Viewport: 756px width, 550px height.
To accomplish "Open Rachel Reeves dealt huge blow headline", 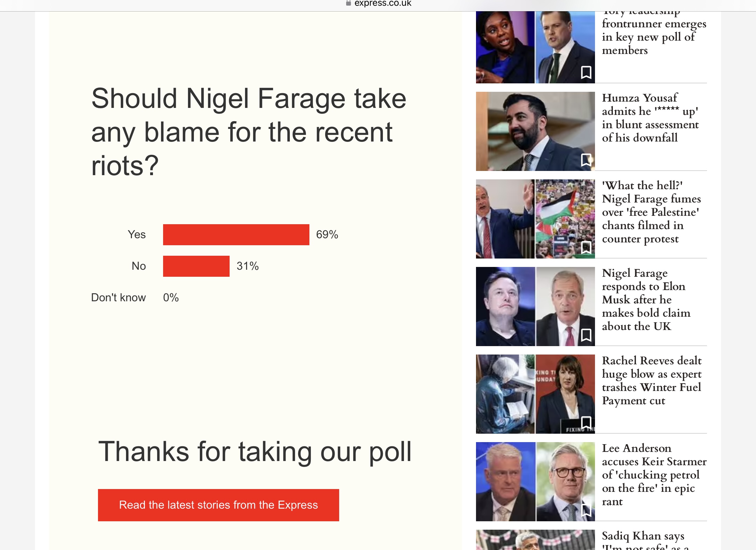I will [x=652, y=380].
